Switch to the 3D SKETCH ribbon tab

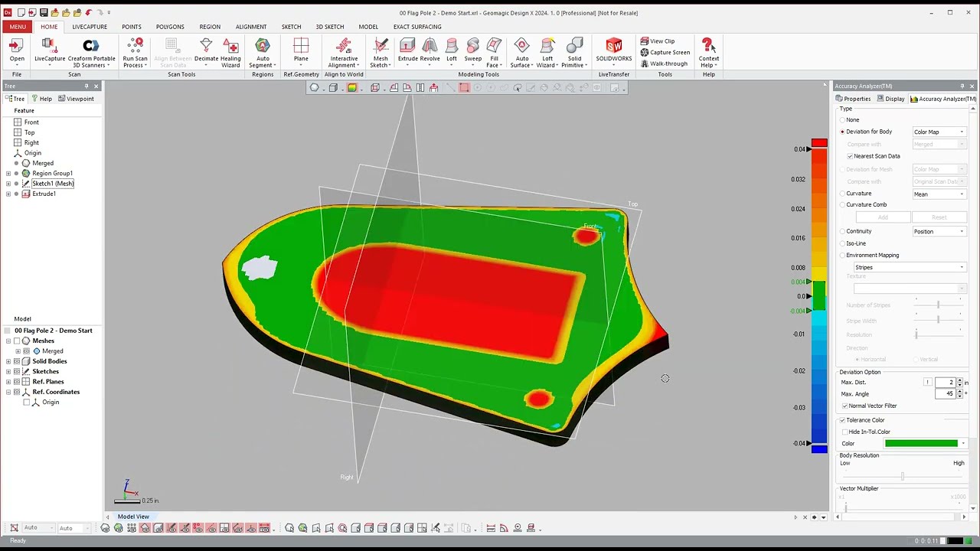coord(330,27)
